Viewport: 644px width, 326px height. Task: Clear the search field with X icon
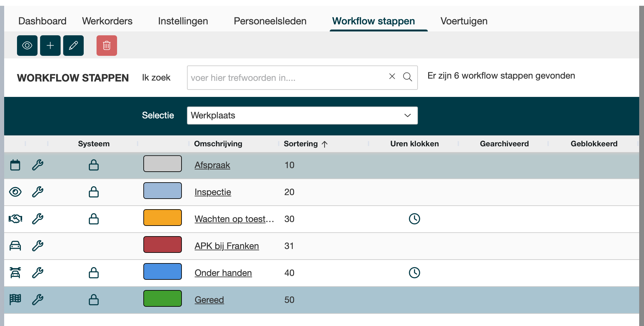pos(392,76)
